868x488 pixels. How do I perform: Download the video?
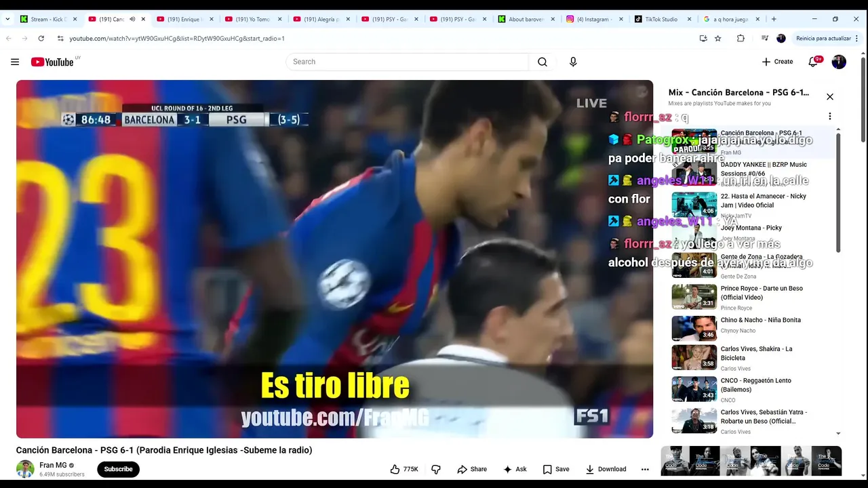[x=606, y=469]
